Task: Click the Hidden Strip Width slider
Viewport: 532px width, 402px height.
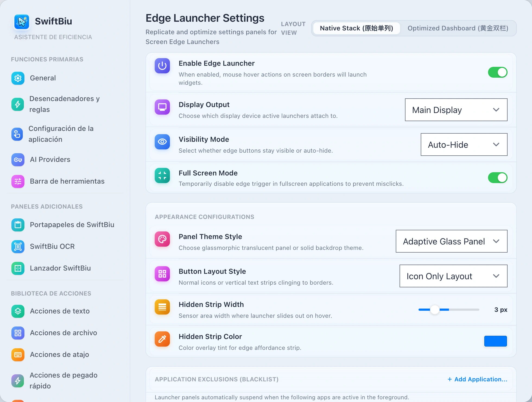Action: click(449, 310)
